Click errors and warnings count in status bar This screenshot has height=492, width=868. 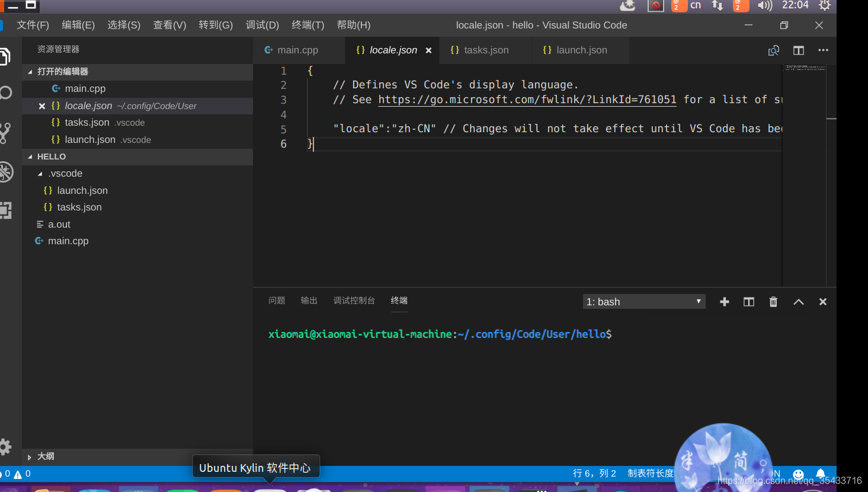(x=17, y=474)
